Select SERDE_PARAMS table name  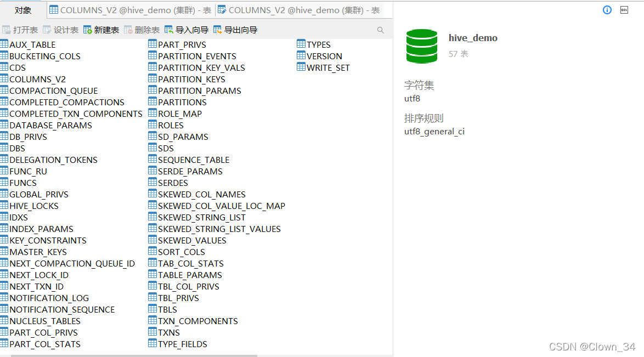[190, 171]
